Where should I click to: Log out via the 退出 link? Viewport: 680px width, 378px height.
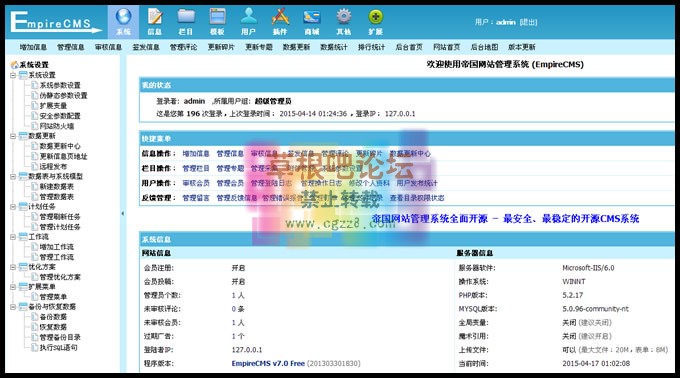click(528, 22)
